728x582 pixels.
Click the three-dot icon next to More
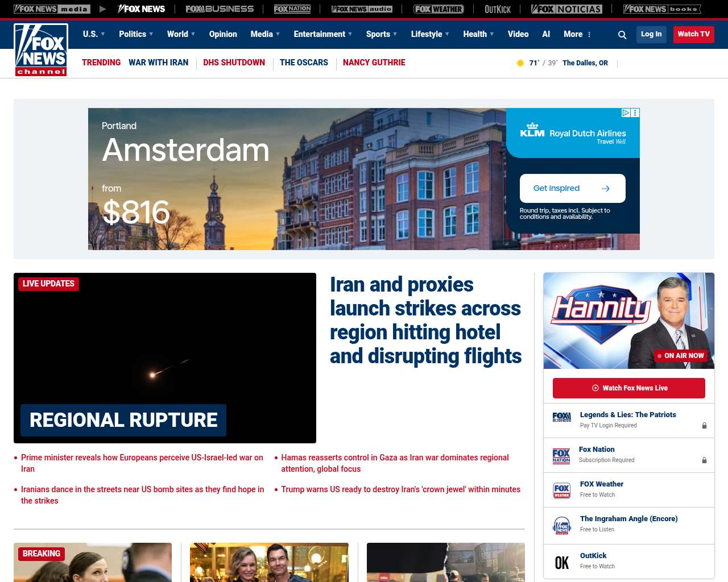pyautogui.click(x=589, y=35)
